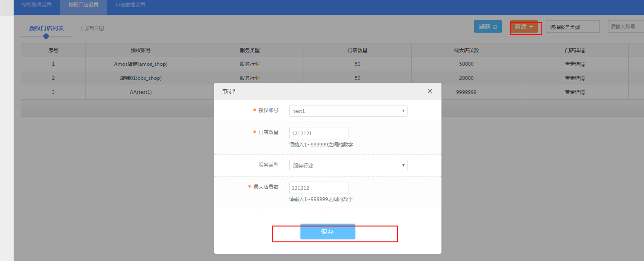Viewport: 644px width, 261px height.
Task: Open the 授权账号 dropdown showing test1
Action: point(348,111)
